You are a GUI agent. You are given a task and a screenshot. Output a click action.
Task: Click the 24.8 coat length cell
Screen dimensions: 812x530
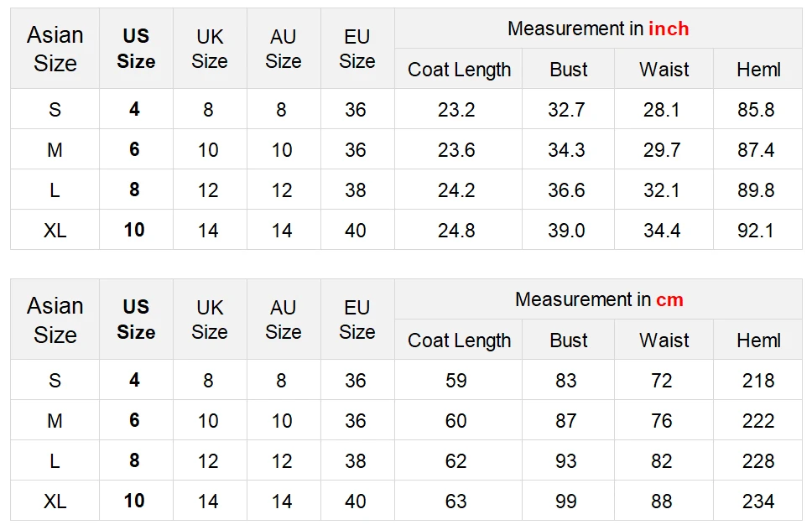coord(456,231)
